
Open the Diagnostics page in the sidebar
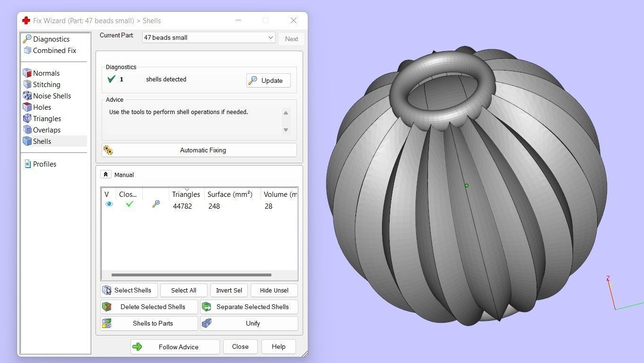[51, 39]
